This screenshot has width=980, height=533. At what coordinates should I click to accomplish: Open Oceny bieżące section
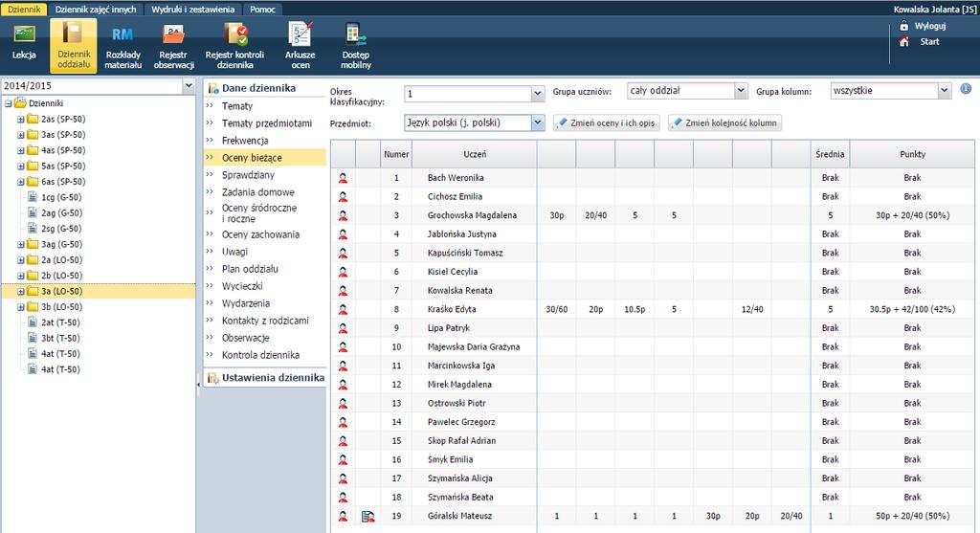click(x=252, y=158)
